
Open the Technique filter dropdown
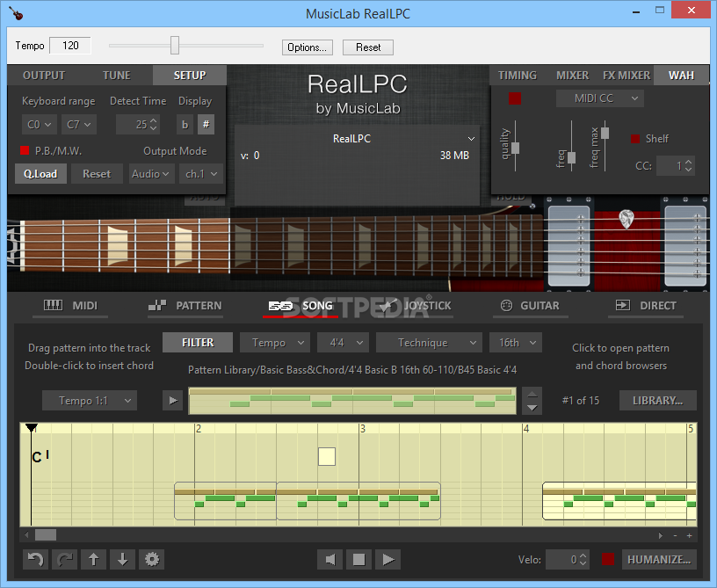point(429,343)
